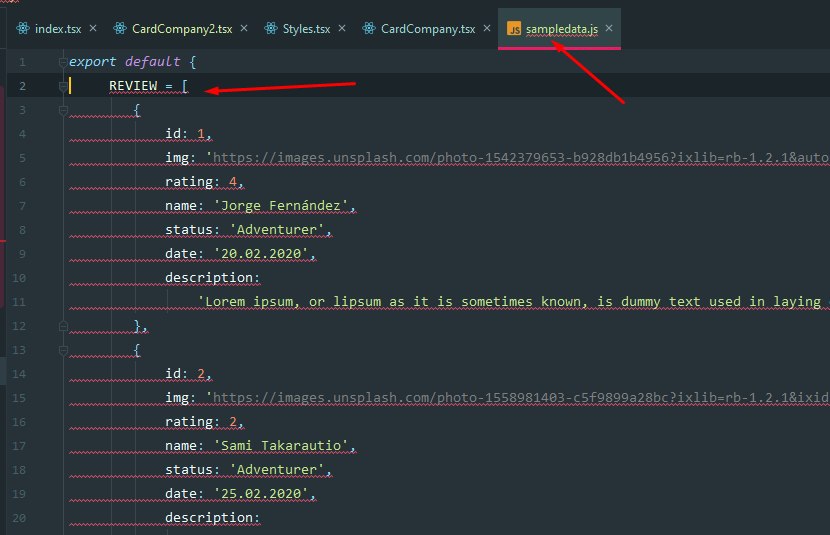The width and height of the screenshot is (830, 535).
Task: Collapse the first object fold at line 3
Action: click(x=63, y=110)
